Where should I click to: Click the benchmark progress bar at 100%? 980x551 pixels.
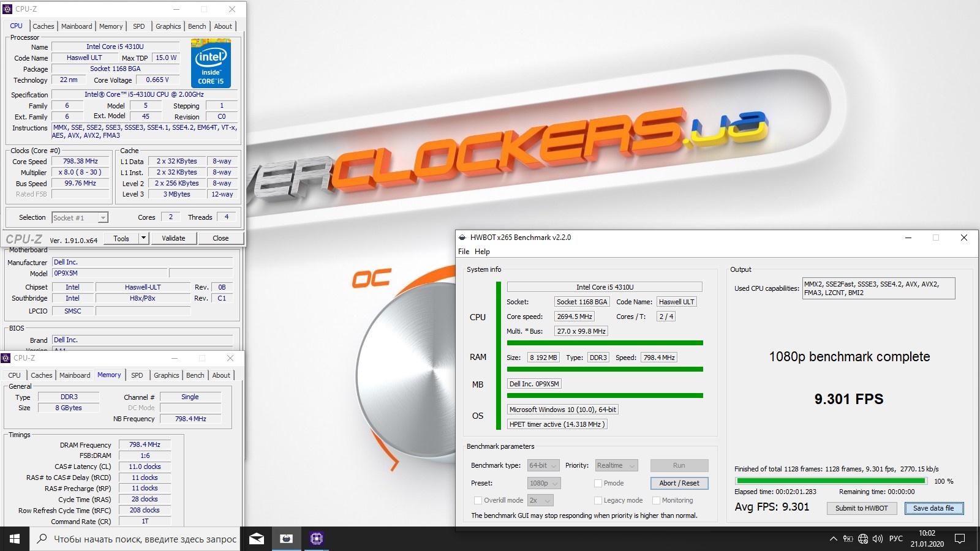pos(831,481)
